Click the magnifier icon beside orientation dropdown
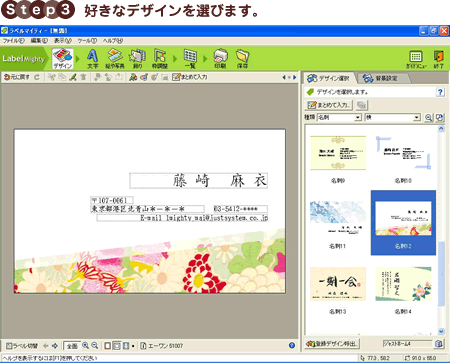Screen dimensions: 450x363 429,117
